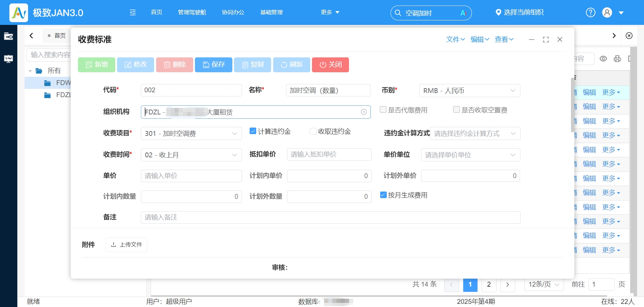Go to page 2
Screen dimensions: 644x307
coord(489,285)
